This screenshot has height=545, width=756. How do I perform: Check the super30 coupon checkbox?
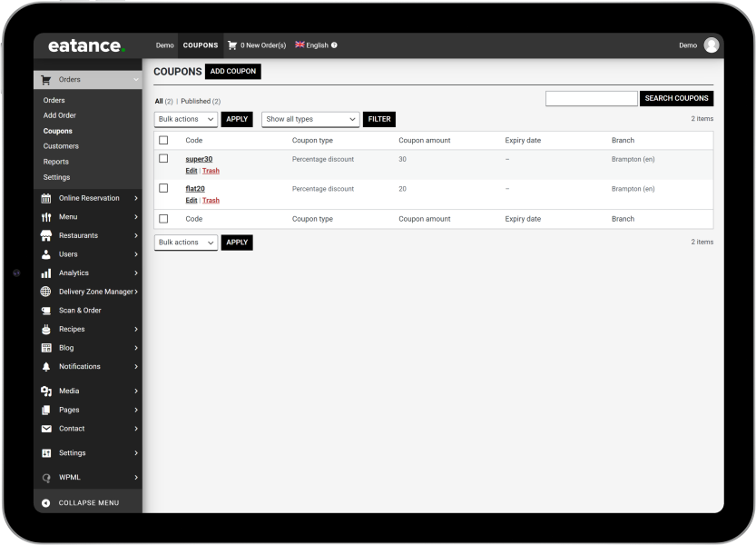click(x=163, y=159)
